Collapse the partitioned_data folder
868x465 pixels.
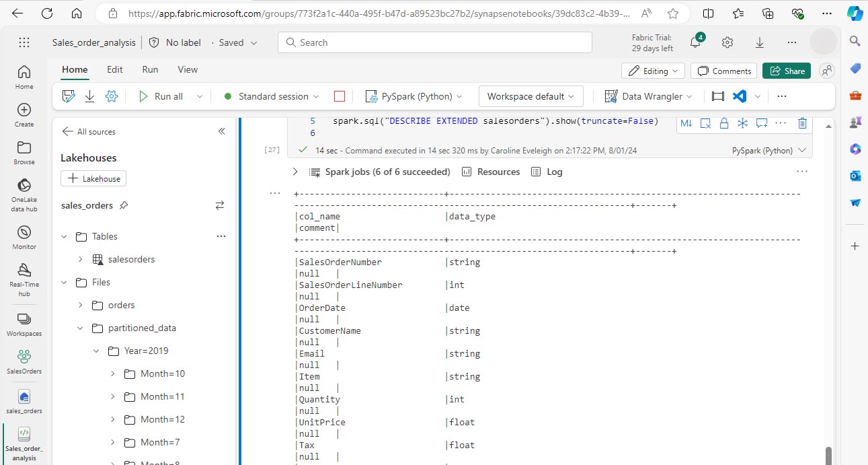click(81, 328)
